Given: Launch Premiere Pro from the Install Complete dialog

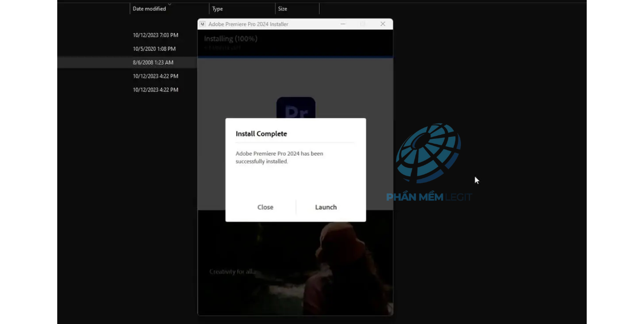Looking at the screenshot, I should (326, 207).
